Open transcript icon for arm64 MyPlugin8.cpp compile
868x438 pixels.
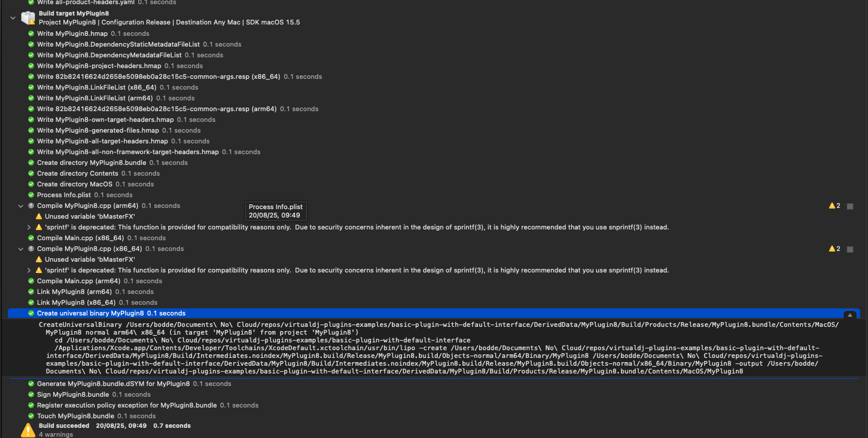click(x=850, y=206)
